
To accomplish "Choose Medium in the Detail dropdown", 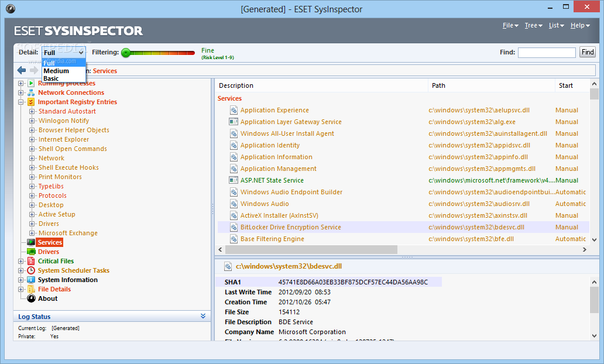I will click(x=64, y=71).
